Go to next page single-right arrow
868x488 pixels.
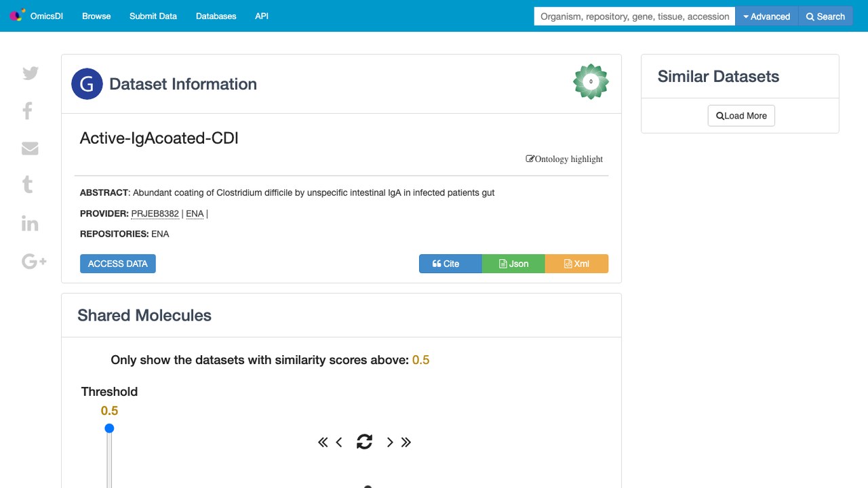(390, 443)
